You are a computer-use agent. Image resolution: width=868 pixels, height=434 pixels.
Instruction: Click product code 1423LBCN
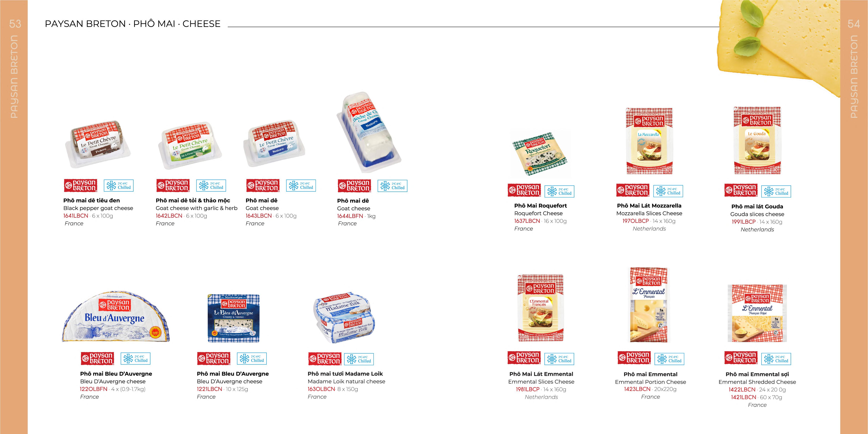(x=637, y=389)
